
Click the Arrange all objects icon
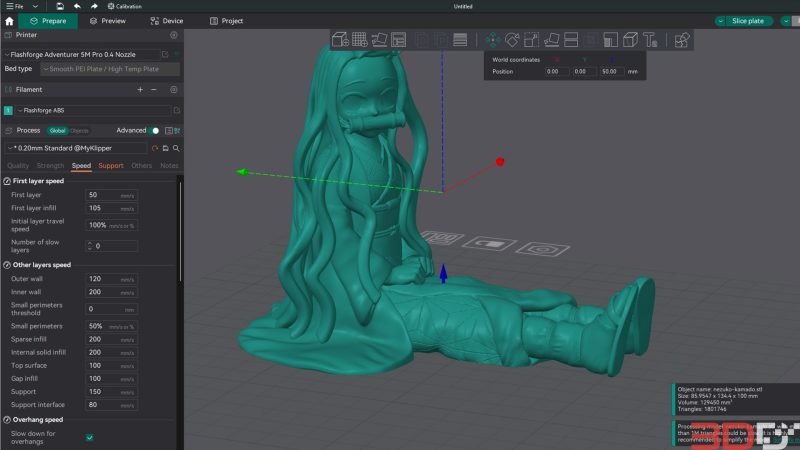[x=398, y=39]
